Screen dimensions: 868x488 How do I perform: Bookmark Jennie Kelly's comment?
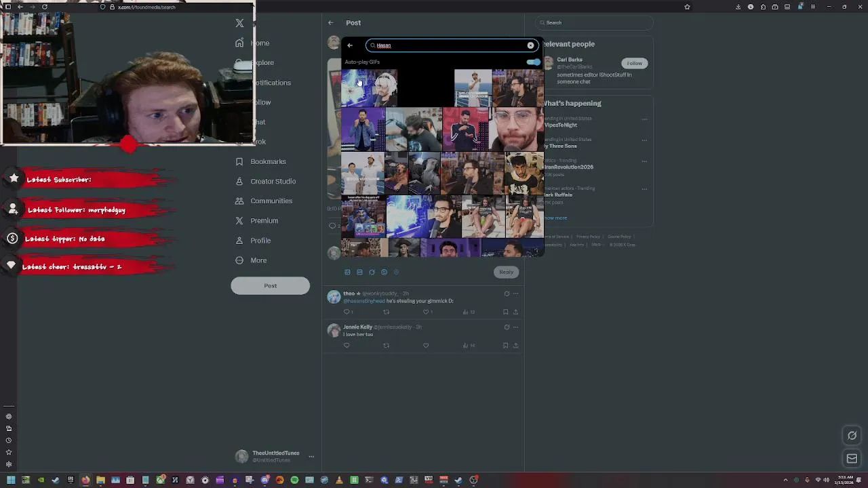click(x=505, y=345)
